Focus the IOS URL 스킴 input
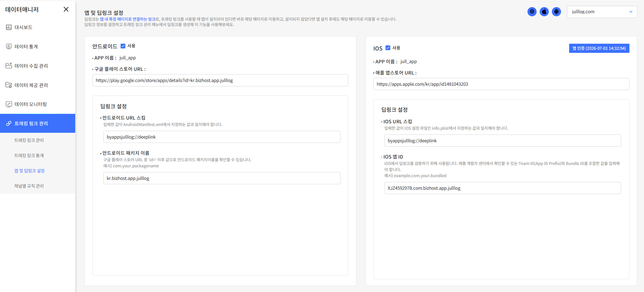Viewport: 644px width, 292px height. [x=503, y=141]
